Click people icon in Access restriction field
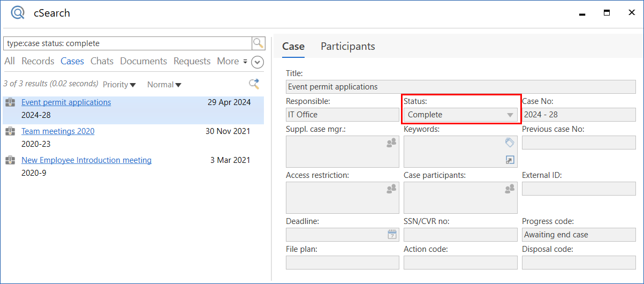The image size is (644, 284). point(392,189)
